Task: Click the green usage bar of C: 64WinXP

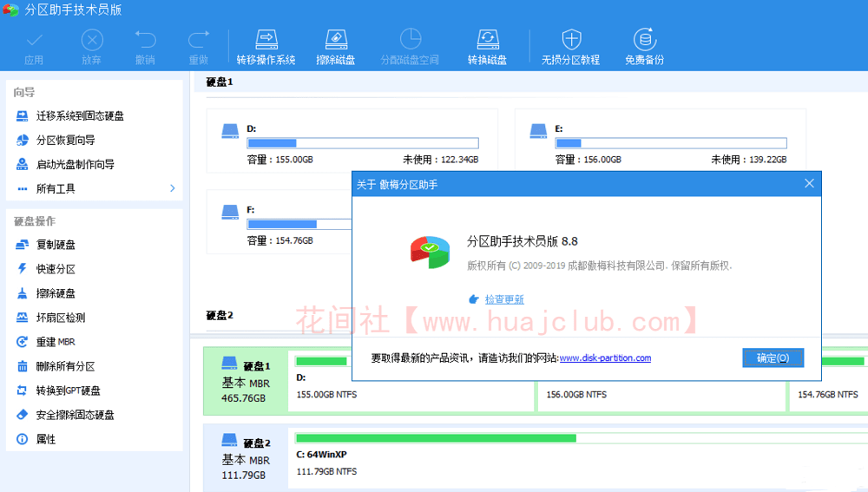Action: point(437,438)
